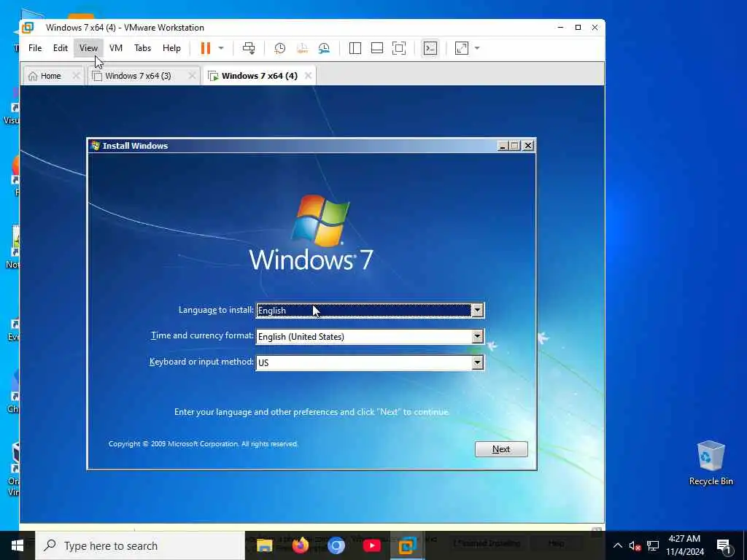Open the View menu

click(88, 48)
